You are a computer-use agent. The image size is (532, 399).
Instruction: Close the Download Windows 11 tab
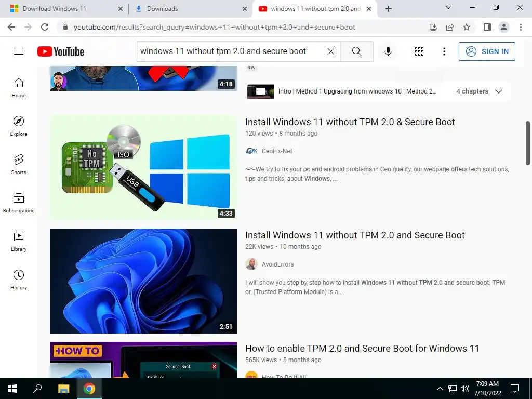tap(121, 9)
